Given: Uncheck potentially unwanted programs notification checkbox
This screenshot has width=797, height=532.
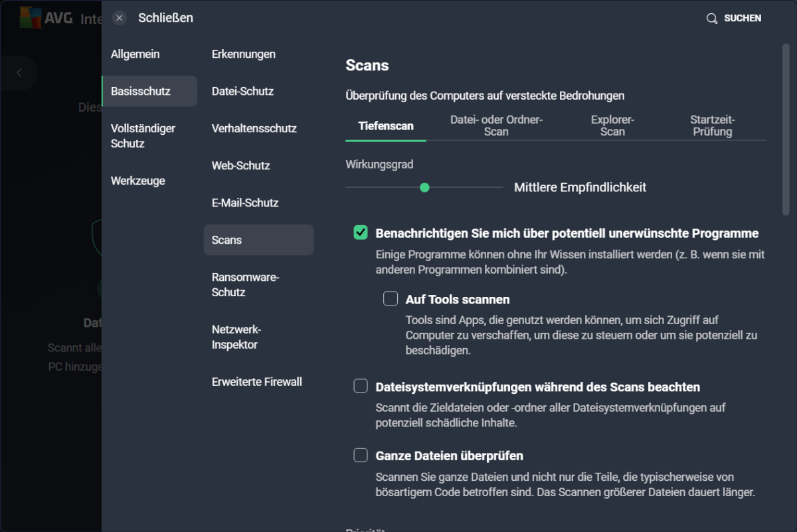Looking at the screenshot, I should 361,232.
